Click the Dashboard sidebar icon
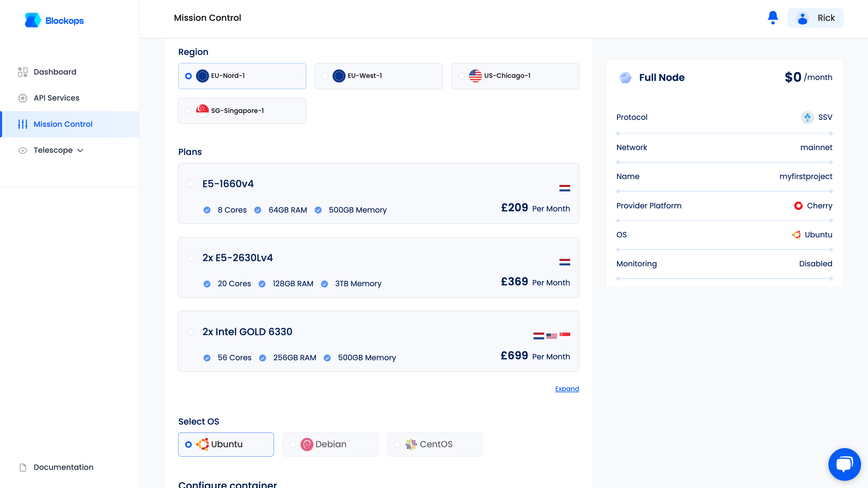The height and width of the screenshot is (488, 868). point(23,72)
